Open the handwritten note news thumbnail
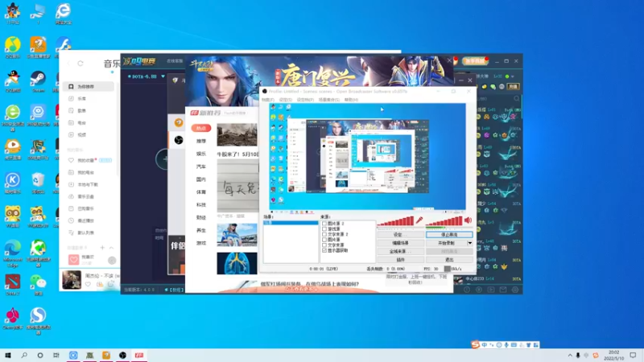Screen dimensions: 644x362 coord(237,187)
